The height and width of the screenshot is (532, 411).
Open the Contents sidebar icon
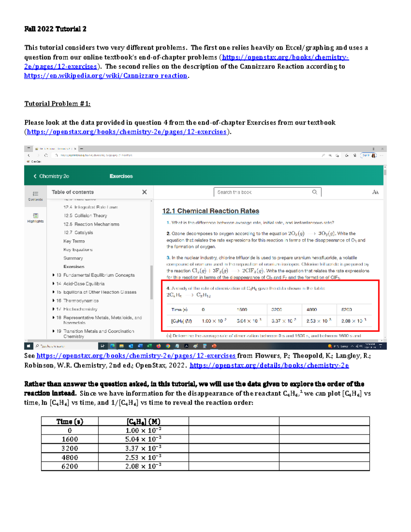(x=35, y=195)
